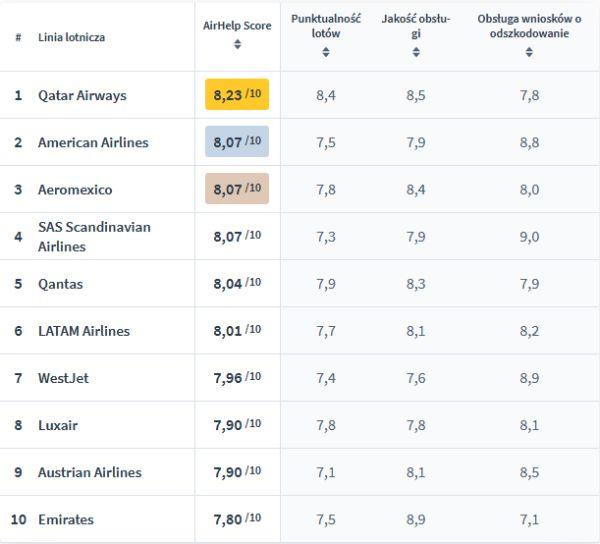The image size is (600, 544).
Task: Choose Qantas in the airline list
Action: pyautogui.click(x=60, y=284)
